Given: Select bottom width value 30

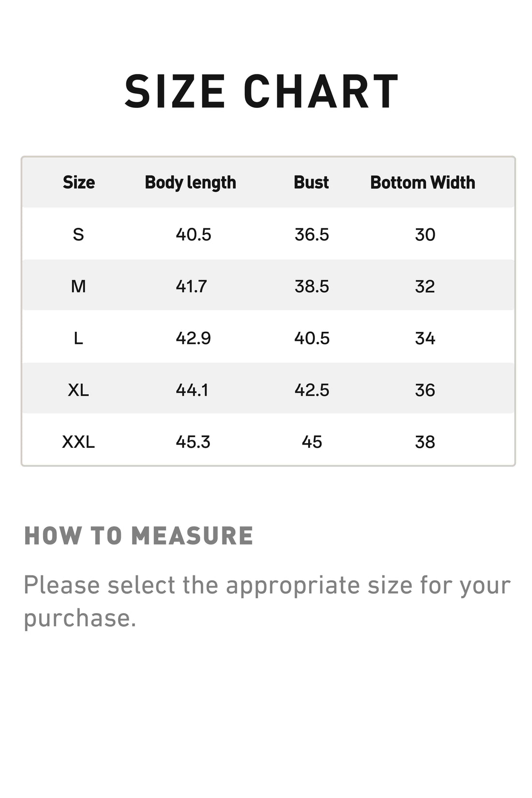Looking at the screenshot, I should (425, 235).
